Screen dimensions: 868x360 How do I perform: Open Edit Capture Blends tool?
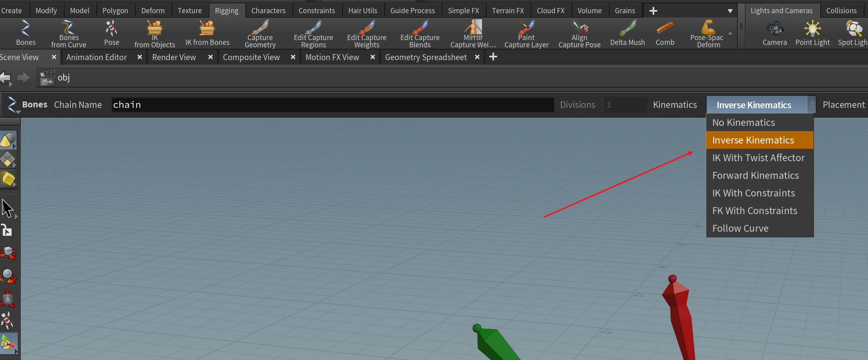(420, 34)
